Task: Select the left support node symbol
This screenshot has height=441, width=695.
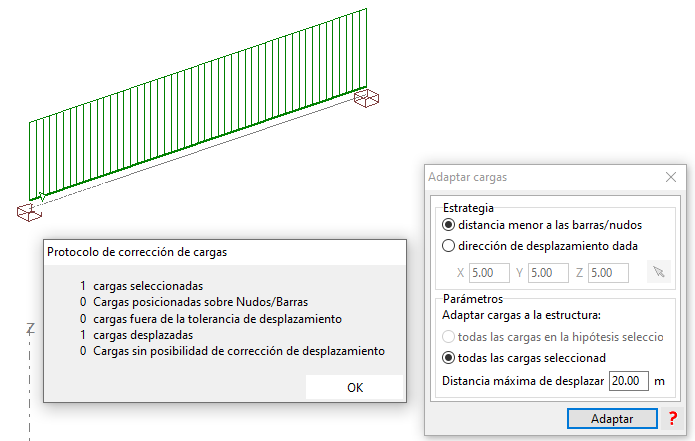Action: [29, 212]
